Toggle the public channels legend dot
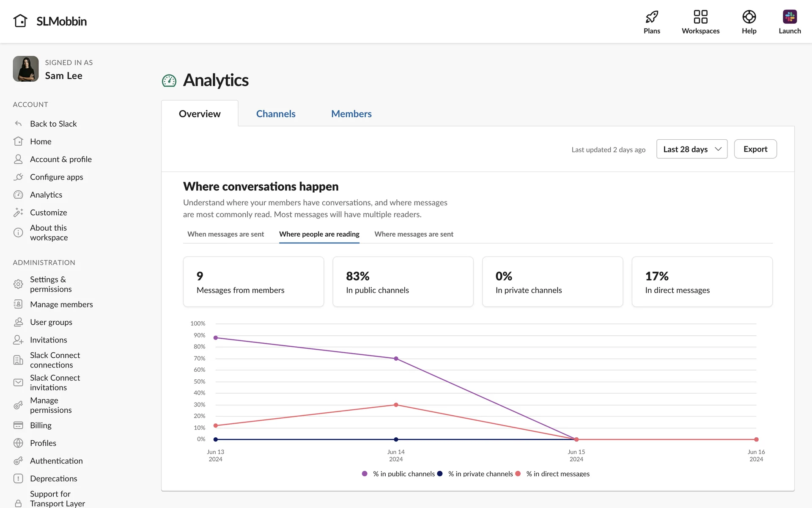Viewport: 812px width, 508px height. click(365, 474)
